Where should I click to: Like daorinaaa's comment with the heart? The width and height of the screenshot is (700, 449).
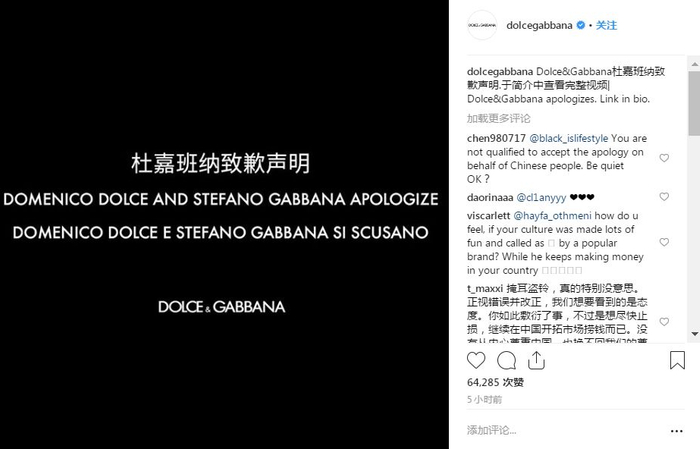tap(664, 197)
